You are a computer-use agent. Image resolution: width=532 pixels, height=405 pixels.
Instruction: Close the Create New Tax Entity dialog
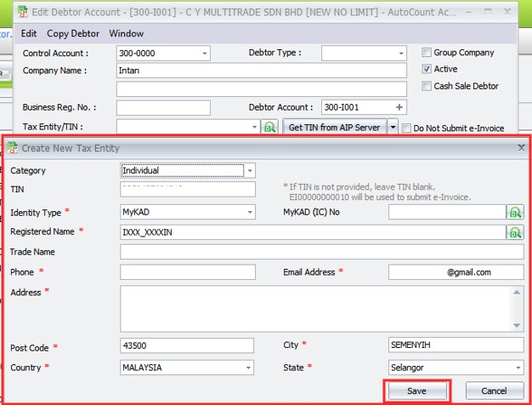pyautogui.click(x=521, y=148)
